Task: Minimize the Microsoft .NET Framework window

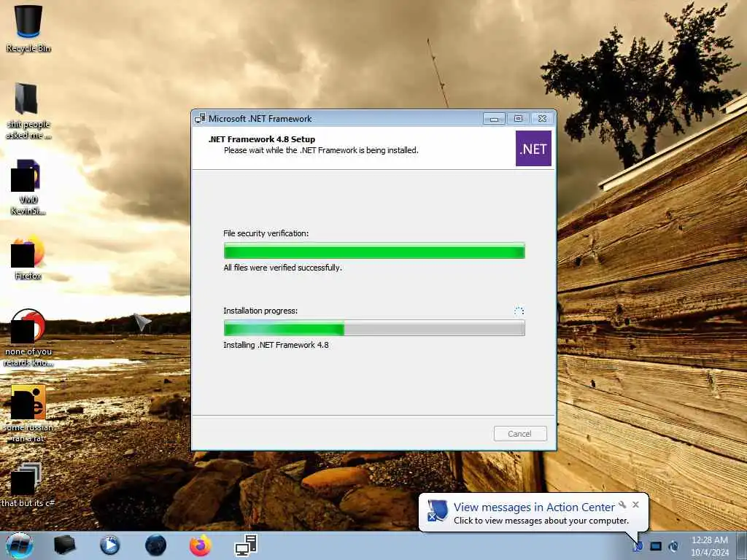Action: point(494,119)
